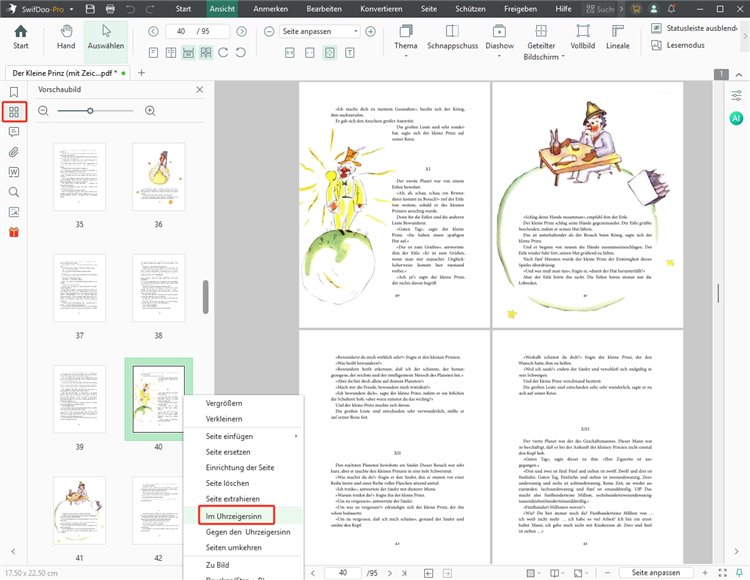Viewport: 750px width, 580px height.
Task: Shrink thumbnails with minus magnifier
Action: [44, 111]
